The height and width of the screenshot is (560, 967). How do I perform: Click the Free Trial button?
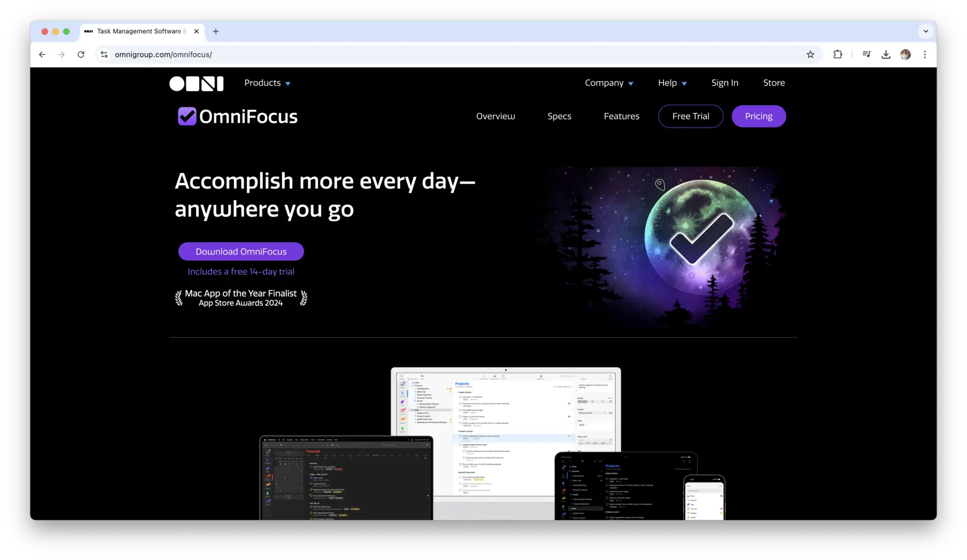[x=691, y=116]
